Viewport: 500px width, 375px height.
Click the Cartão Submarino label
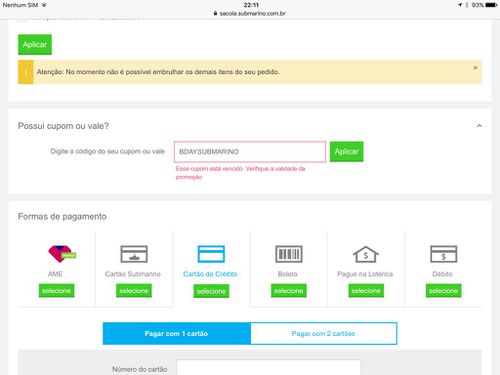pos(133,274)
